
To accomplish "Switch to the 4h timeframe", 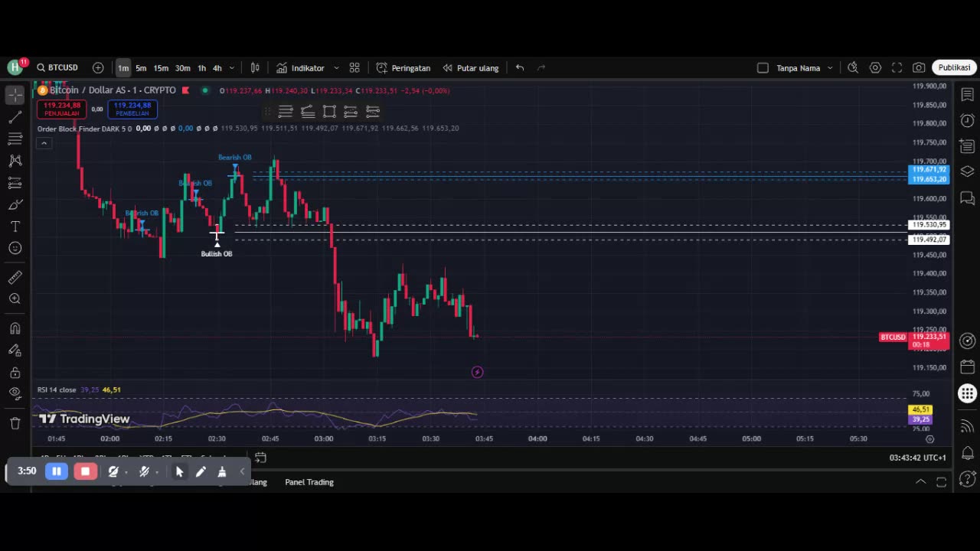I will (217, 68).
